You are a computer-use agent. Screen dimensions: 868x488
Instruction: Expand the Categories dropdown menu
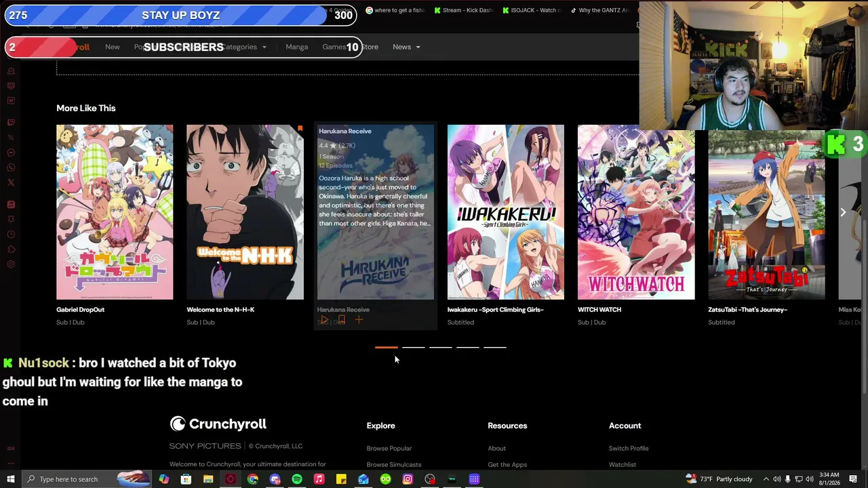pyautogui.click(x=245, y=47)
